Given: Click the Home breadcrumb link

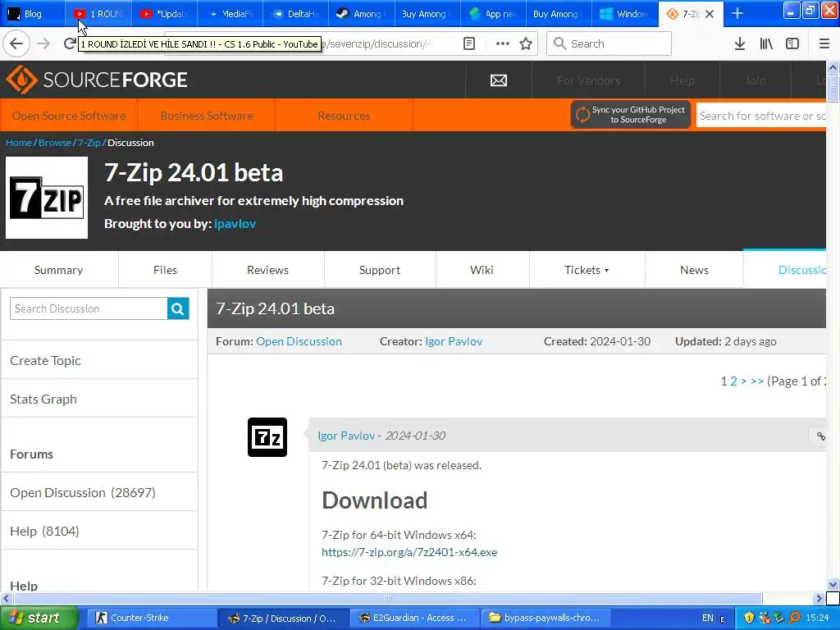Looking at the screenshot, I should (x=19, y=143).
